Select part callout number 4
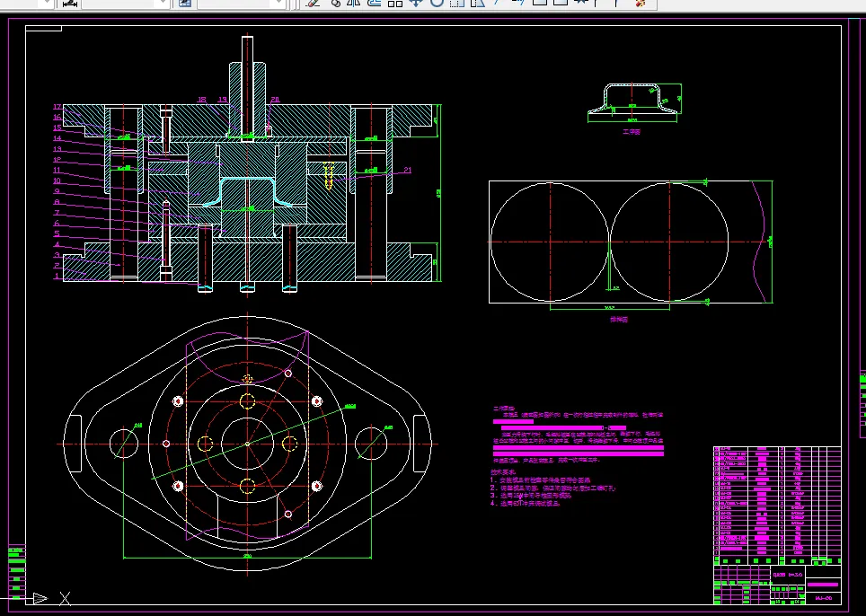The width and height of the screenshot is (866, 616). point(57,244)
